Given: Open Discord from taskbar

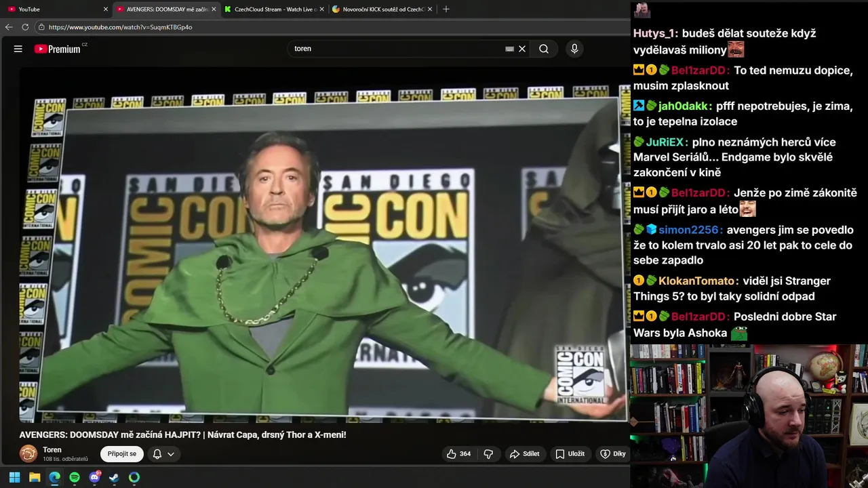Looking at the screenshot, I should (94, 477).
